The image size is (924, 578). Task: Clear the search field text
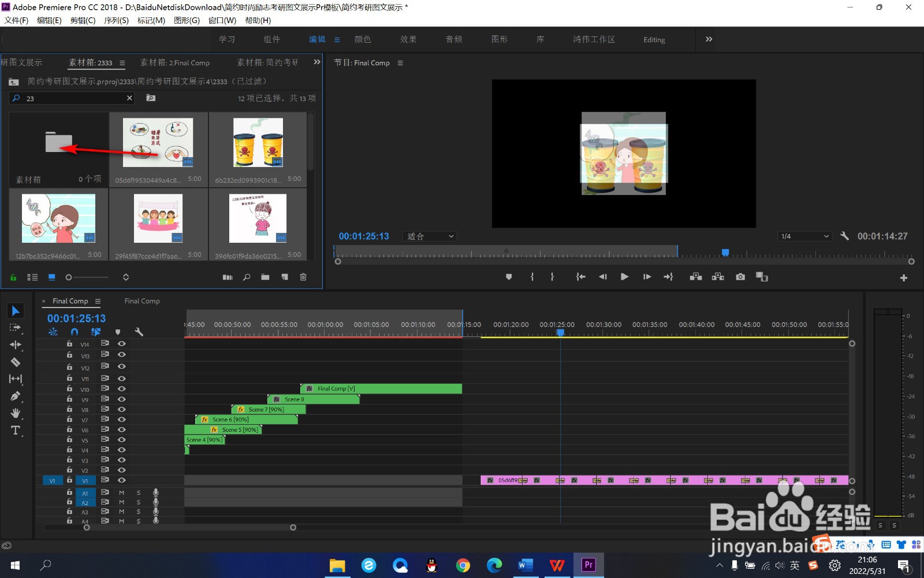[x=129, y=98]
